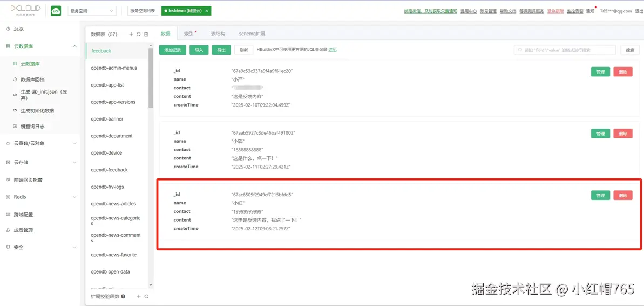The height and width of the screenshot is (306, 644).
Task: Click 删除 for the 小郭 record
Action: coord(623,133)
